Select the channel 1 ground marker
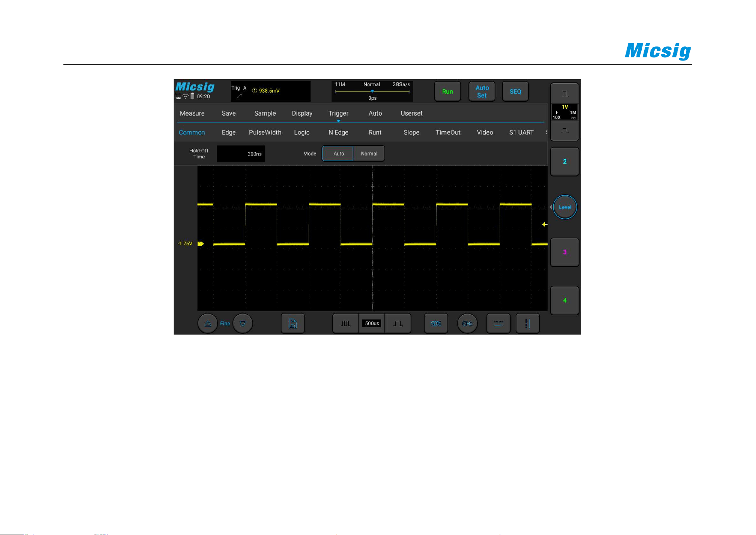Screen dimensions: 756x535 point(200,244)
